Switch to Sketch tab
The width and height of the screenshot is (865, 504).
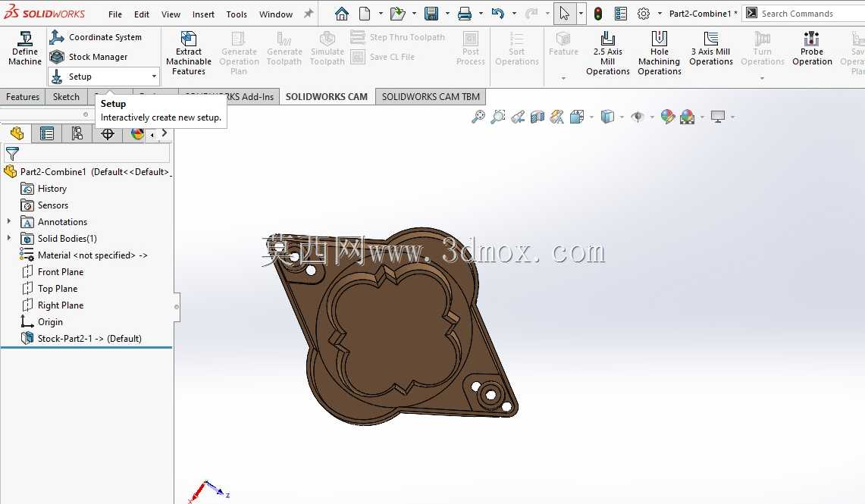click(66, 96)
